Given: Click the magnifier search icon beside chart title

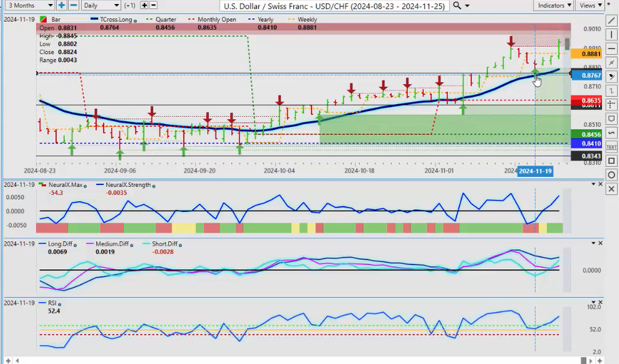Looking at the screenshot, I should (457, 5).
